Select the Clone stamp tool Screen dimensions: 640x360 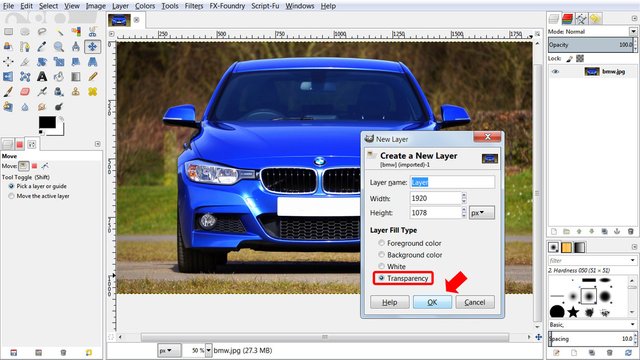click(x=76, y=91)
